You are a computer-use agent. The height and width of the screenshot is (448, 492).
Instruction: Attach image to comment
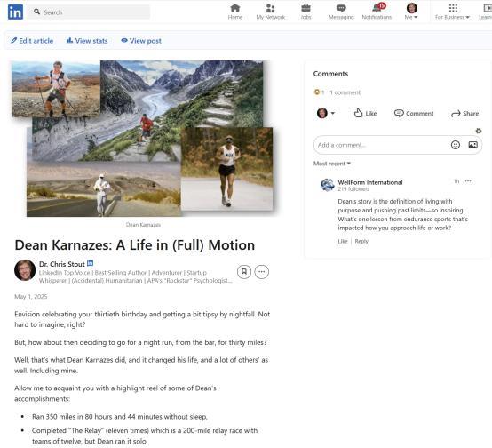(472, 145)
